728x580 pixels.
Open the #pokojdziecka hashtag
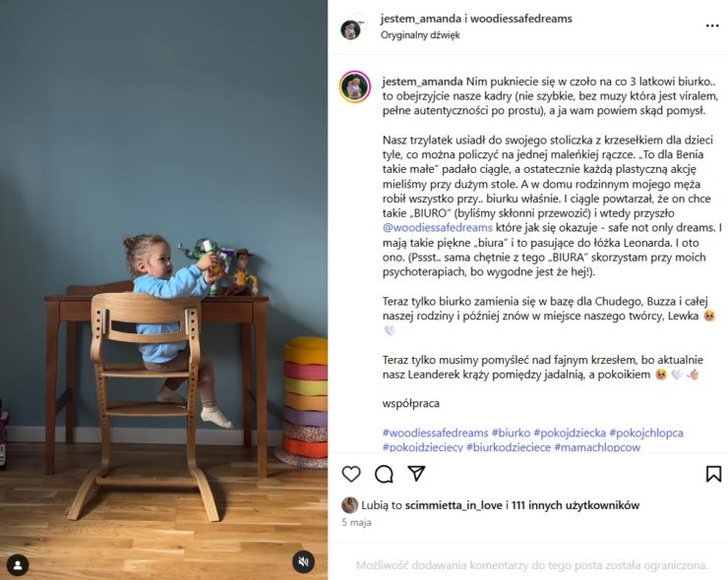pyautogui.click(x=570, y=433)
